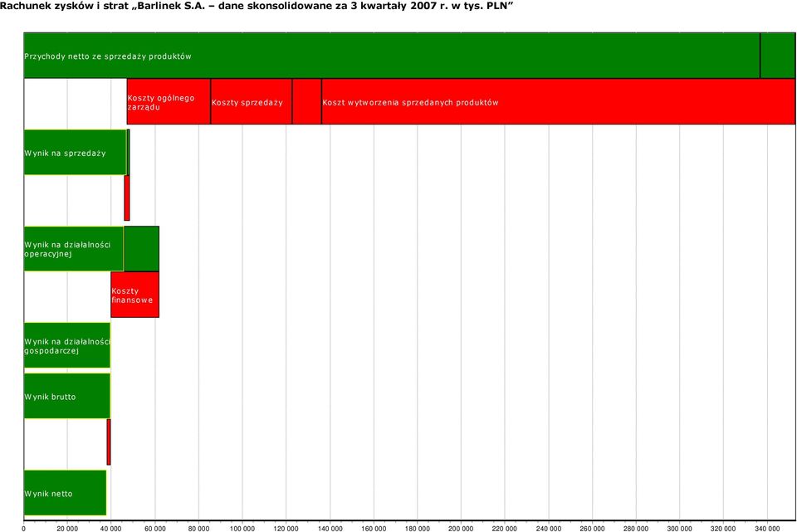Select the Koszty finansowe red bar
The height and width of the screenshot is (532, 797).
click(135, 295)
